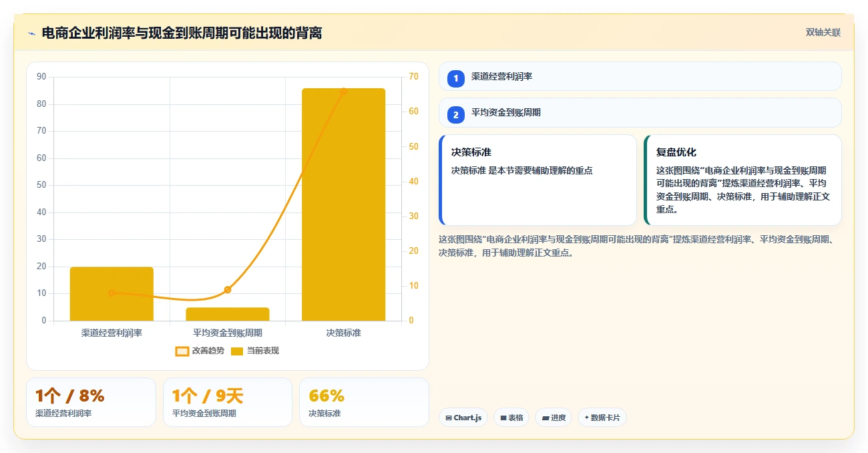Click the x-axis label 决策标准

point(343,333)
